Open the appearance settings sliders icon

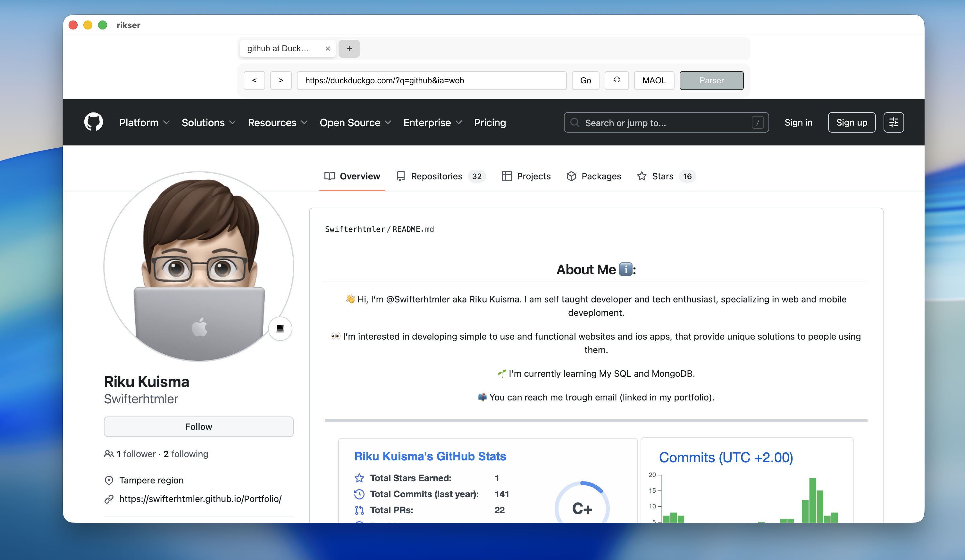tap(894, 122)
